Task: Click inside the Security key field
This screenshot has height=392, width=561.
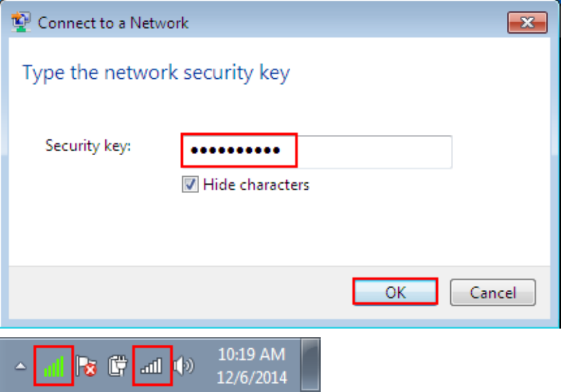Action: point(317,152)
